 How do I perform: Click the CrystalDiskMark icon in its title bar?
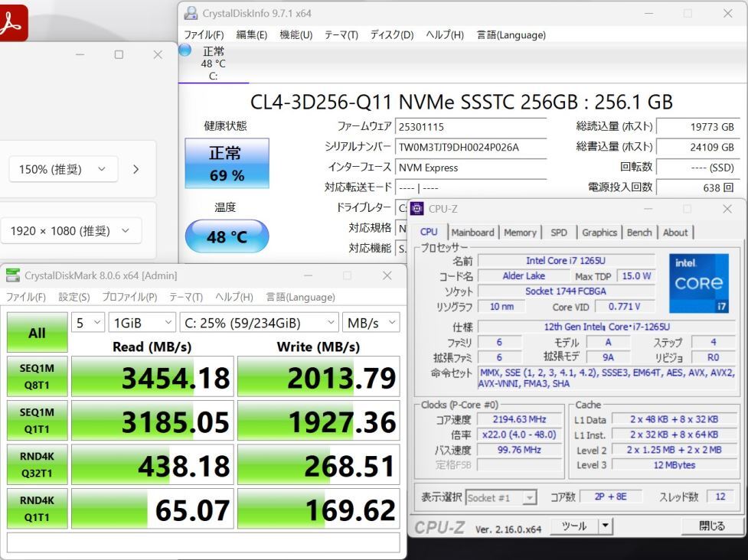tap(11, 275)
